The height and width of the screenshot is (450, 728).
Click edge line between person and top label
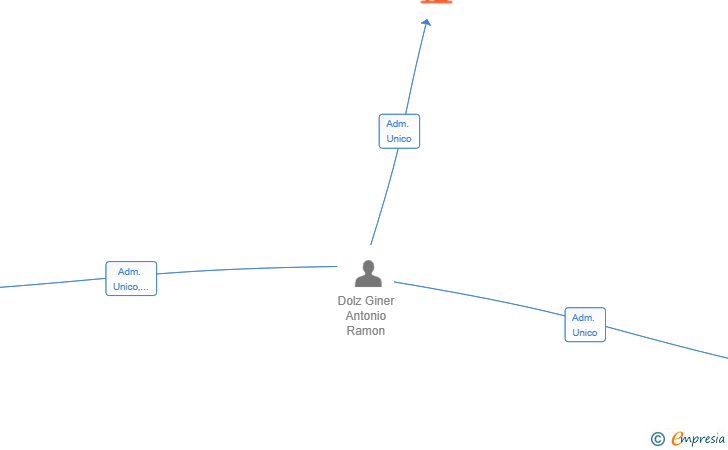[x=385, y=196]
